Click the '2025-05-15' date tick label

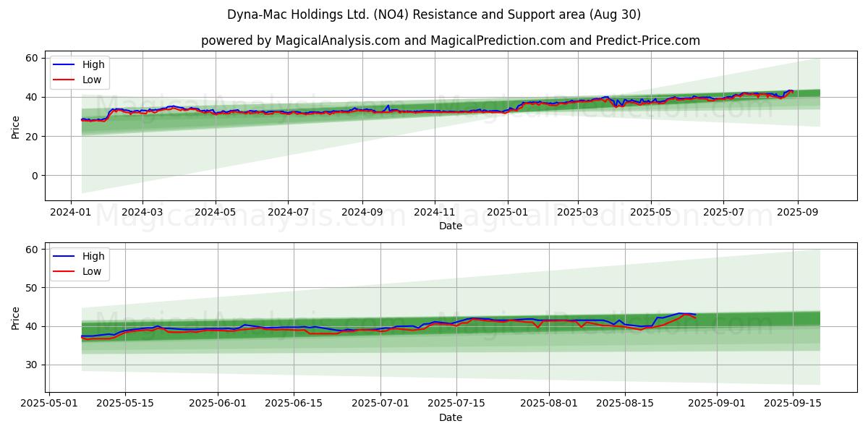pos(125,404)
